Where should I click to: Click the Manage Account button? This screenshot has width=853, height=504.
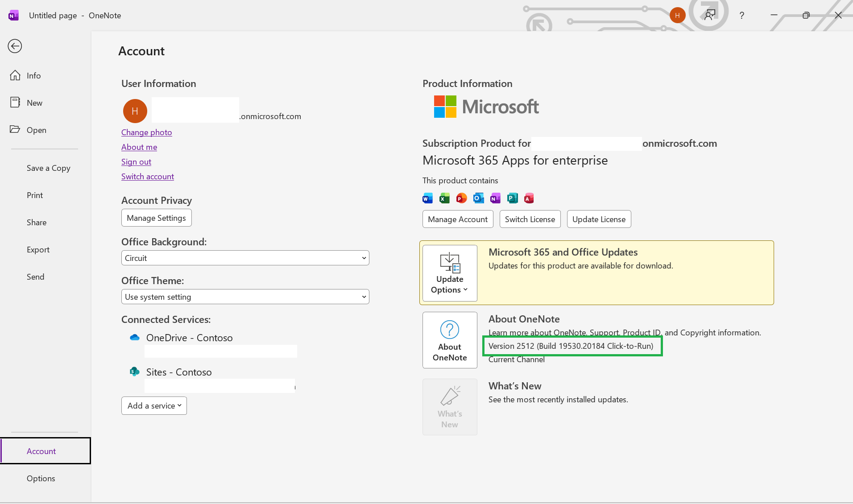(x=457, y=219)
